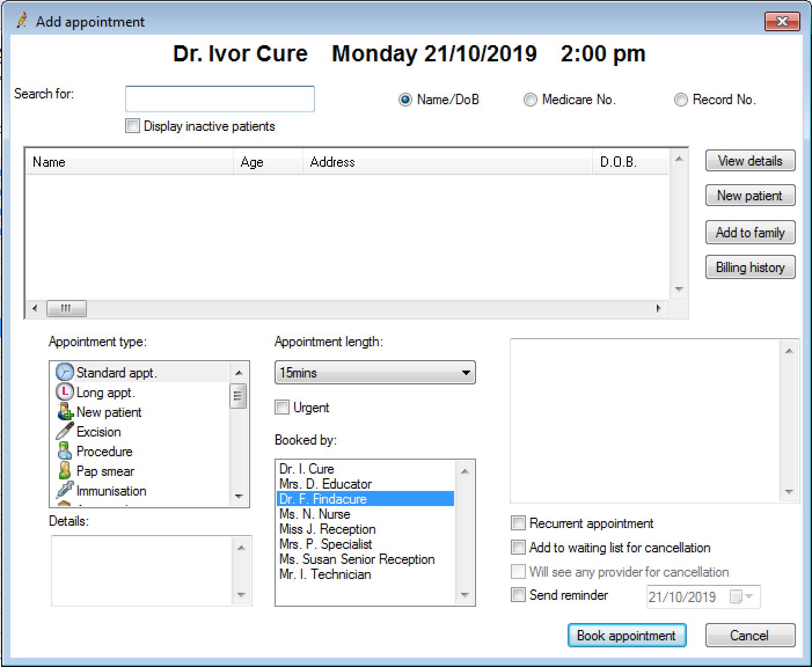812x667 pixels.
Task: Click the patient list horizontal scrollbar thumb
Action: [66, 309]
